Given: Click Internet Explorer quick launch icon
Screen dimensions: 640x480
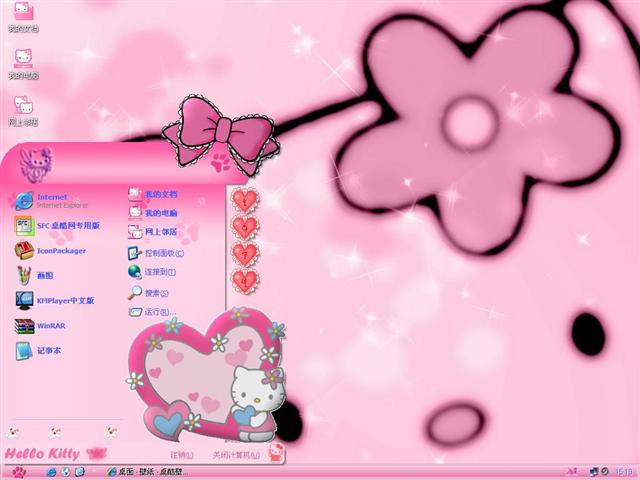Looking at the screenshot, I should coord(51,472).
